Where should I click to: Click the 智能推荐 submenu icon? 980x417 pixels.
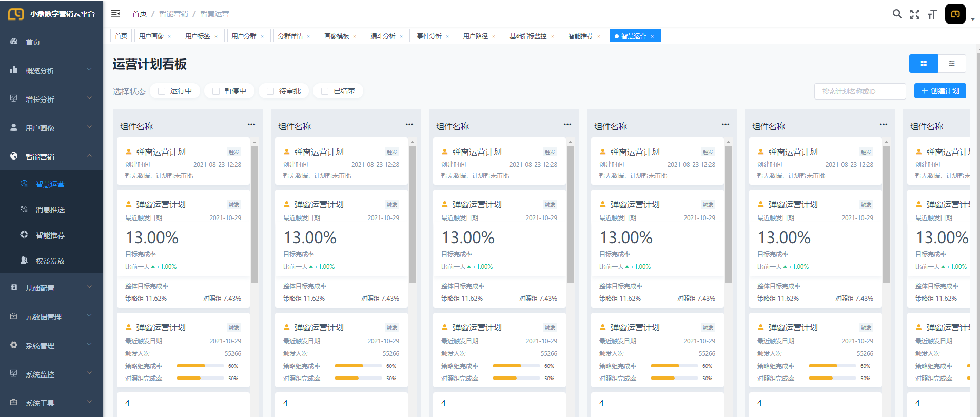coord(24,234)
